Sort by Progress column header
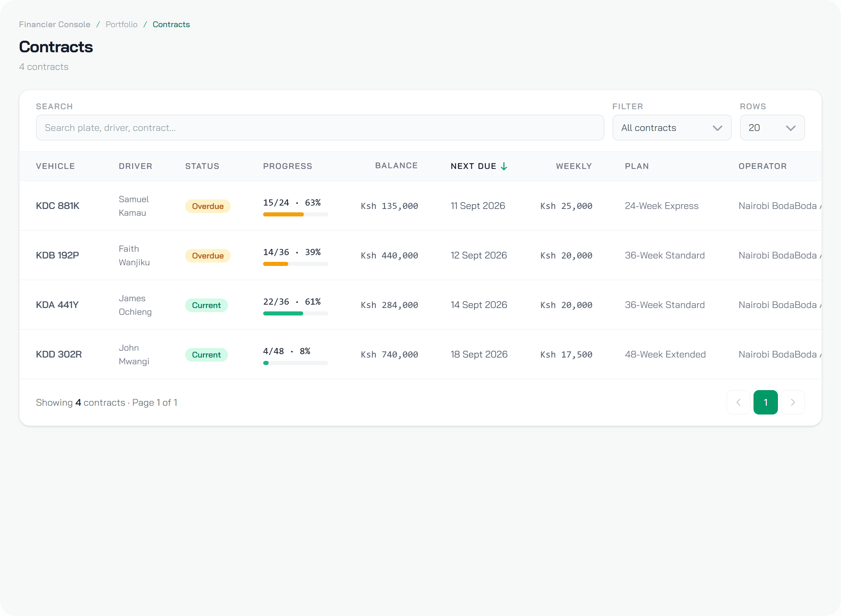 click(x=288, y=166)
